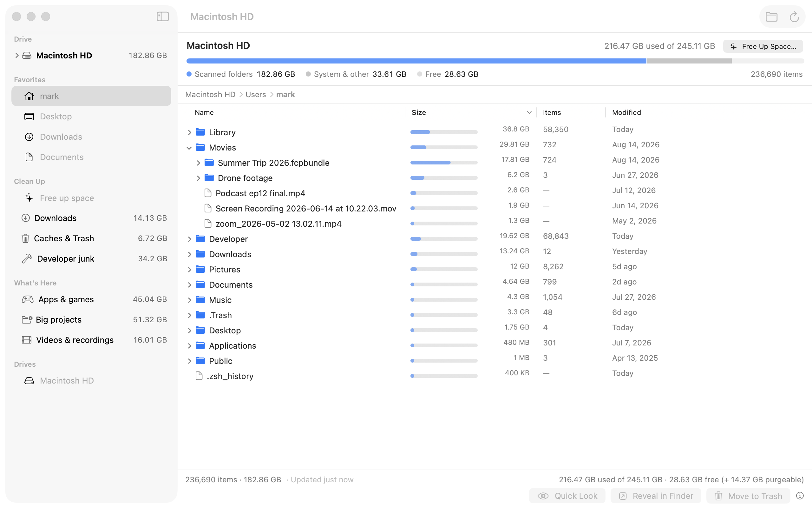Open Videos & recordings in the sidebar
Screen dimensions: 812x508
pos(91,340)
